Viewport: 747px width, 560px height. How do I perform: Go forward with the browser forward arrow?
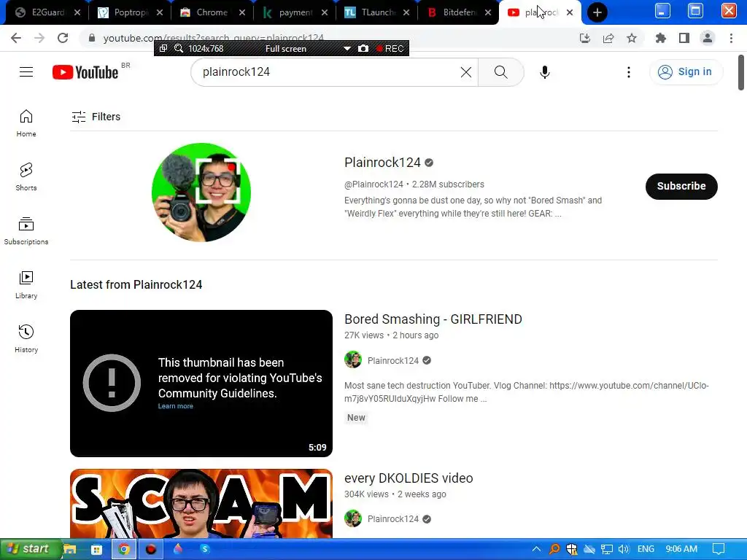coord(39,38)
